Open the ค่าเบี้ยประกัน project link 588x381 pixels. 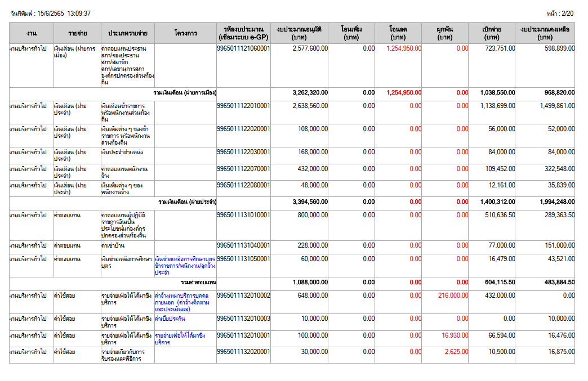pos(170,319)
